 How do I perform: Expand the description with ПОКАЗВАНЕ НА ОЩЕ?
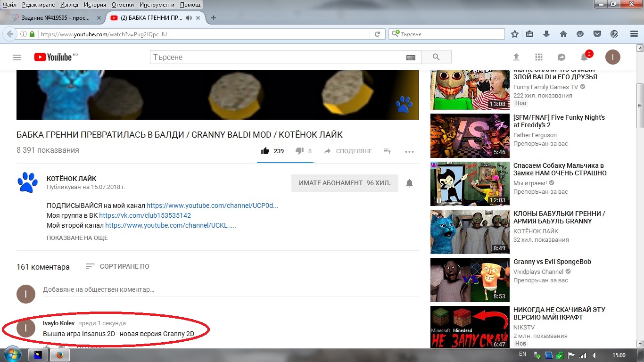point(77,238)
